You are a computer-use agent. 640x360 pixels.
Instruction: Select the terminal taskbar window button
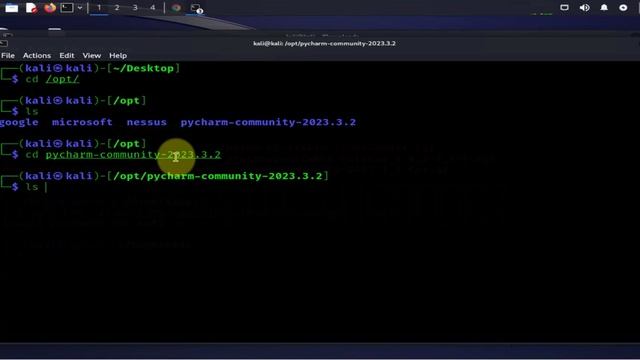196,8
